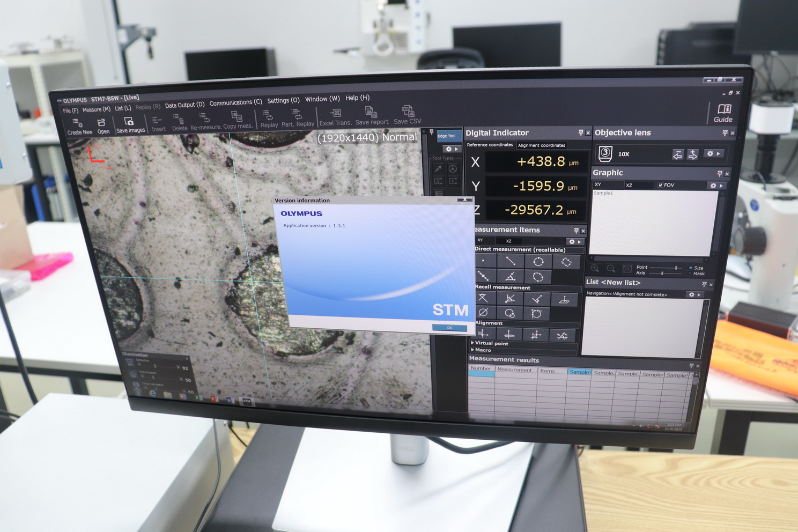The width and height of the screenshot is (798, 532).
Task: Open Internet Explorer from the taskbar
Action: (x=152, y=394)
